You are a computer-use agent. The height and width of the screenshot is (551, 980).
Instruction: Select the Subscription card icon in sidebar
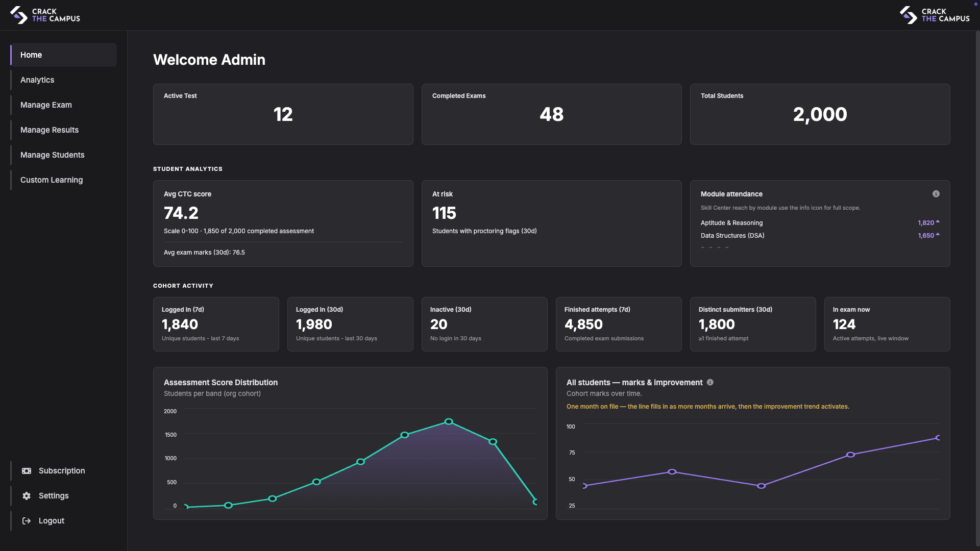pos(26,471)
